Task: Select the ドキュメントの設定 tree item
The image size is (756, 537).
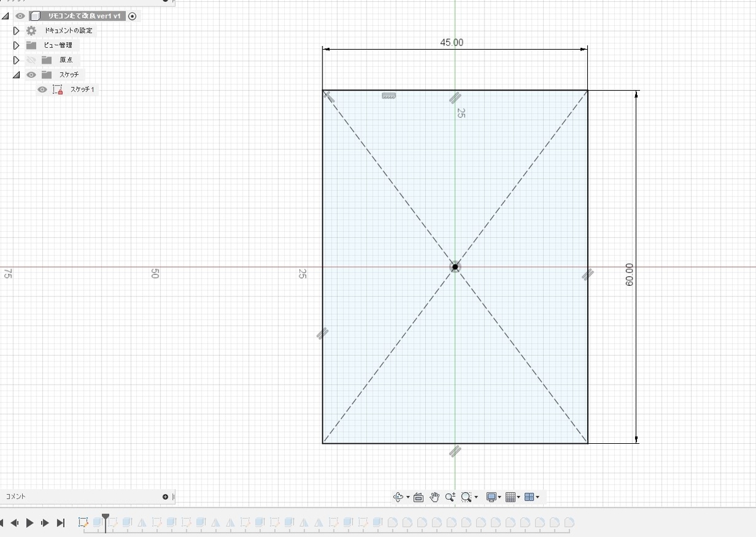Action: click(68, 30)
